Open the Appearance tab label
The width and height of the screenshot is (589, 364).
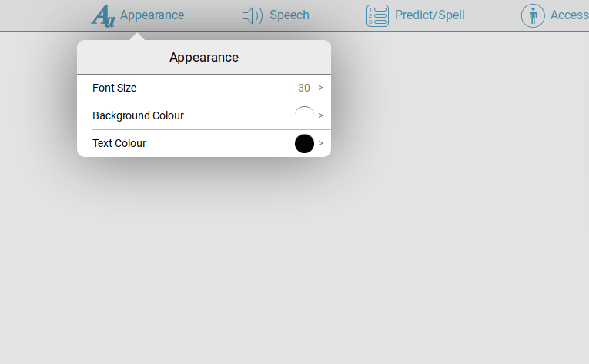coord(152,15)
